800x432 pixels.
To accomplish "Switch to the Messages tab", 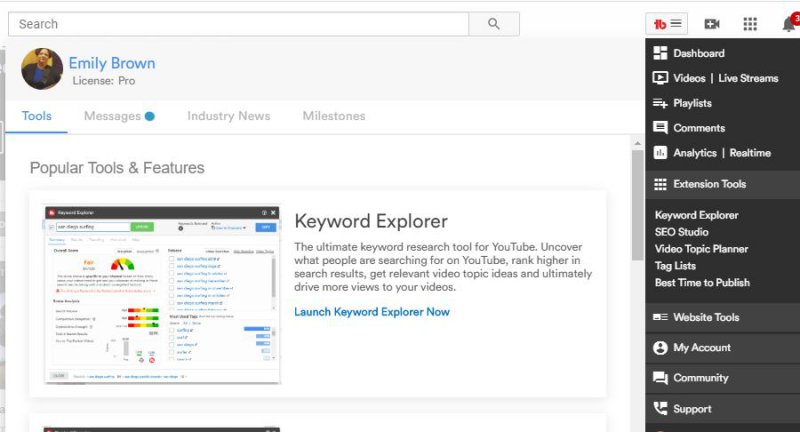I will tap(112, 116).
